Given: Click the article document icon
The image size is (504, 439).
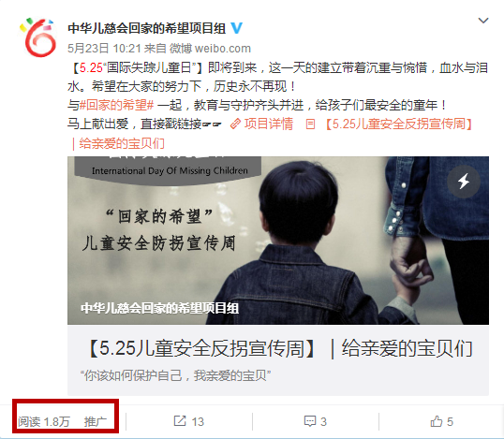Looking at the screenshot, I should (x=310, y=124).
